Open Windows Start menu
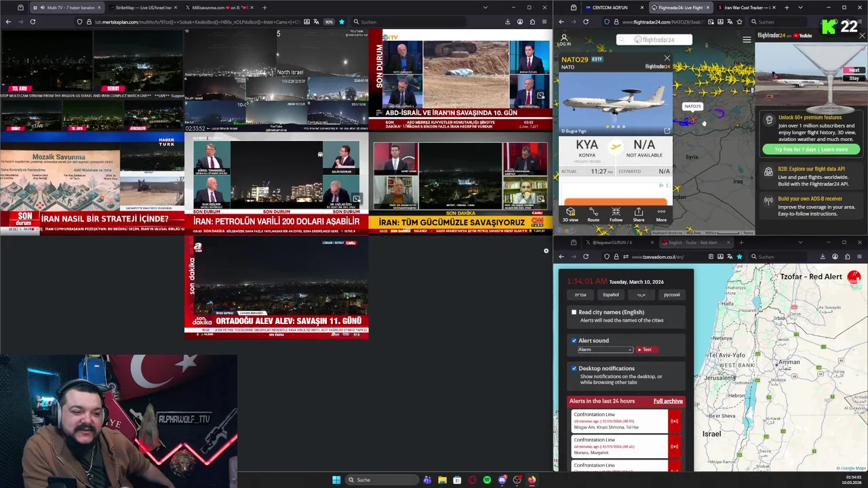The height and width of the screenshot is (488, 868). (x=336, y=480)
